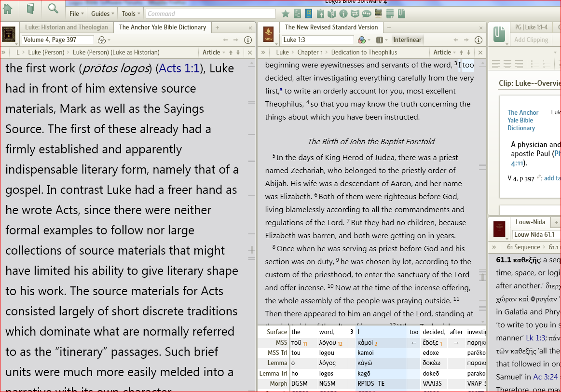Open visual filters in Anchor Yale panel
This screenshot has width=561, height=392.
click(x=104, y=40)
